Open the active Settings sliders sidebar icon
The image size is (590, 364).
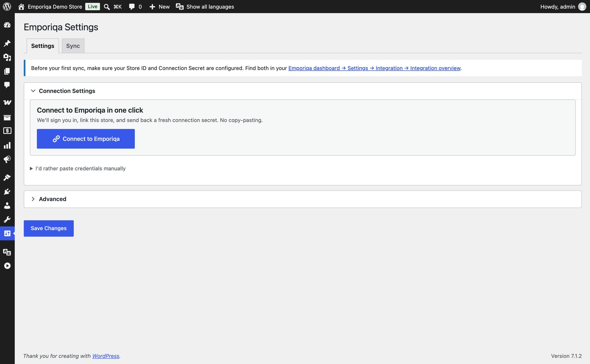pos(7,233)
